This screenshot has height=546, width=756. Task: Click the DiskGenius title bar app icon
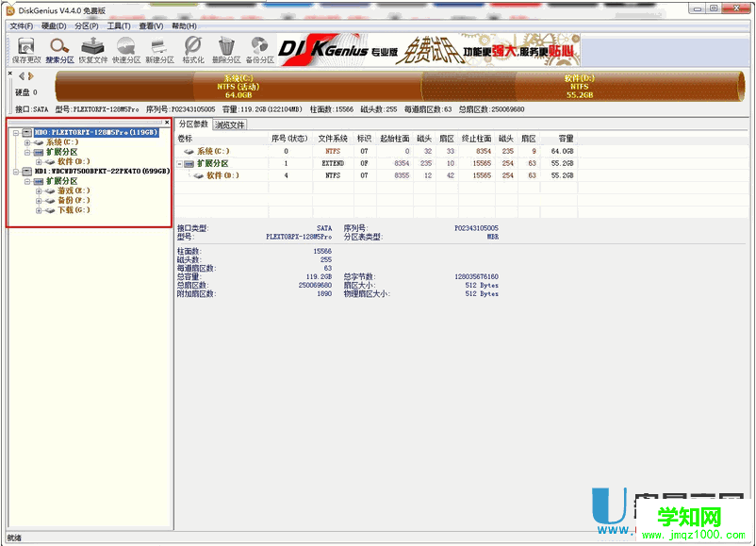point(10,10)
